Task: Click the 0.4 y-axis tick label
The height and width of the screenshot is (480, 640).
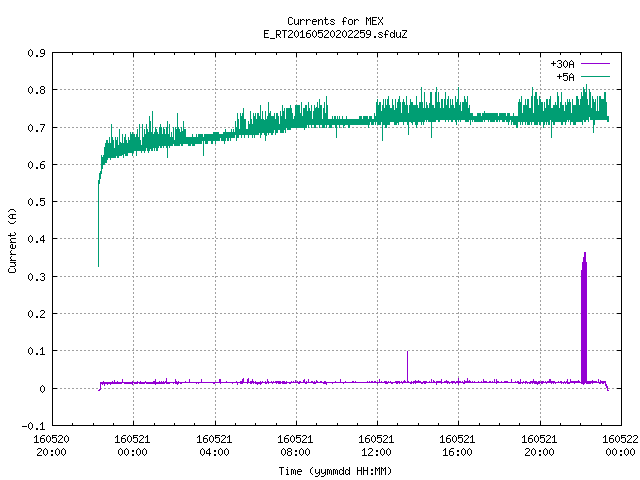Action: pyautogui.click(x=36, y=239)
